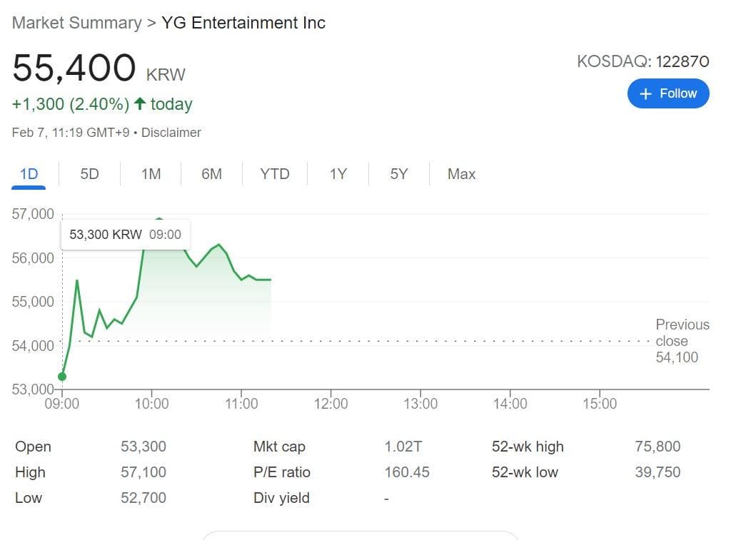Switch to the 5Y chart tab
Viewport: 756px width, 540px height.
pos(398,174)
